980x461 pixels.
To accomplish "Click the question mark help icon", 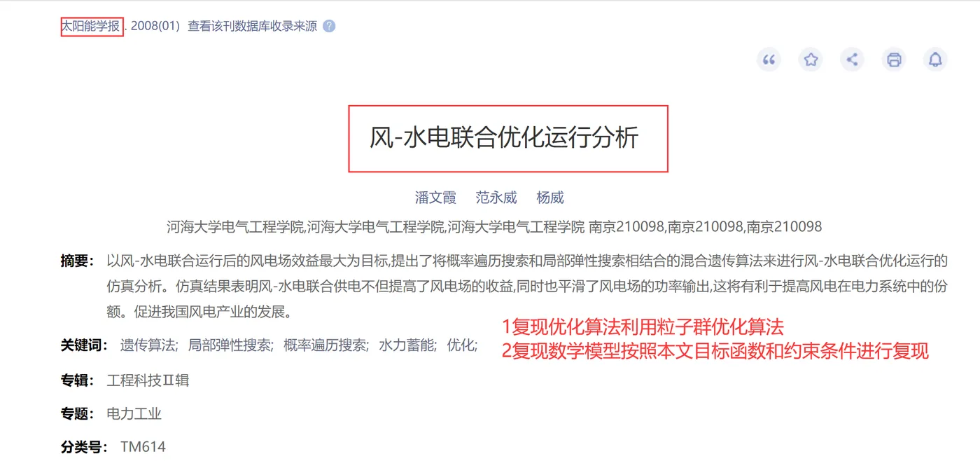I will pyautogui.click(x=329, y=27).
